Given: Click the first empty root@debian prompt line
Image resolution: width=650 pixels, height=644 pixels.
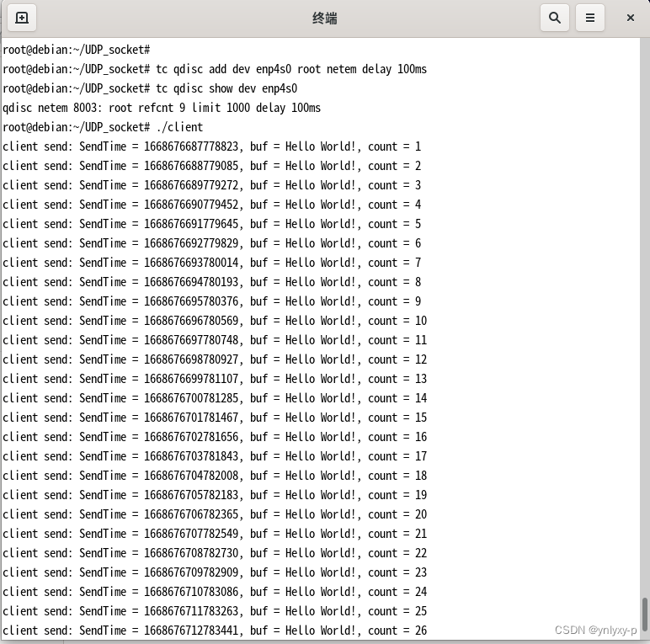Looking at the screenshot, I should pyautogui.click(x=77, y=50).
